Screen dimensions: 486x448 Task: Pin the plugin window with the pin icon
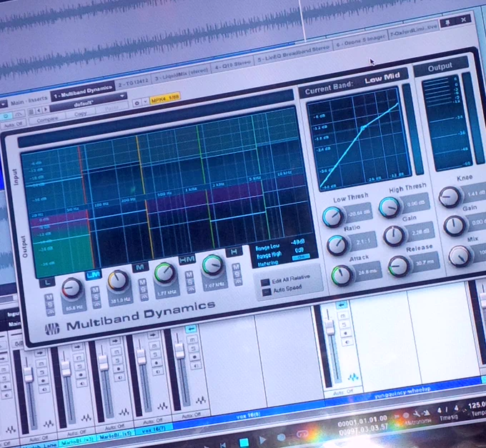click(x=447, y=23)
